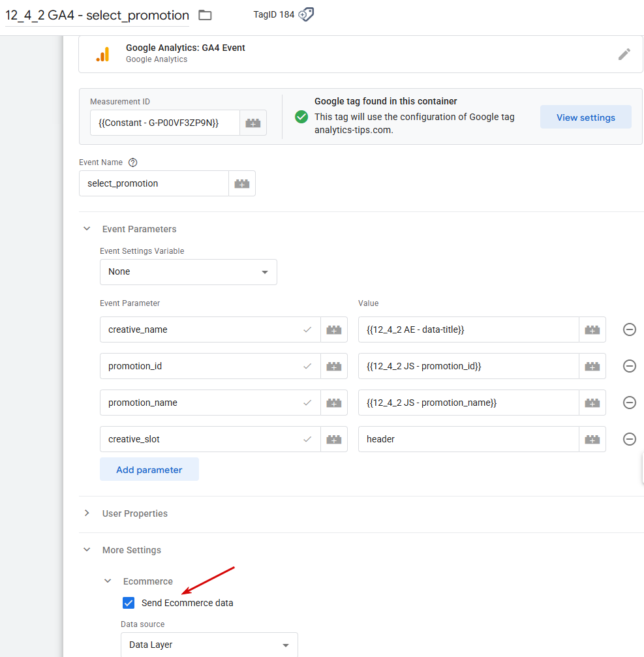Click the View settings button
Viewport: 644px width, 657px height.
[585, 117]
